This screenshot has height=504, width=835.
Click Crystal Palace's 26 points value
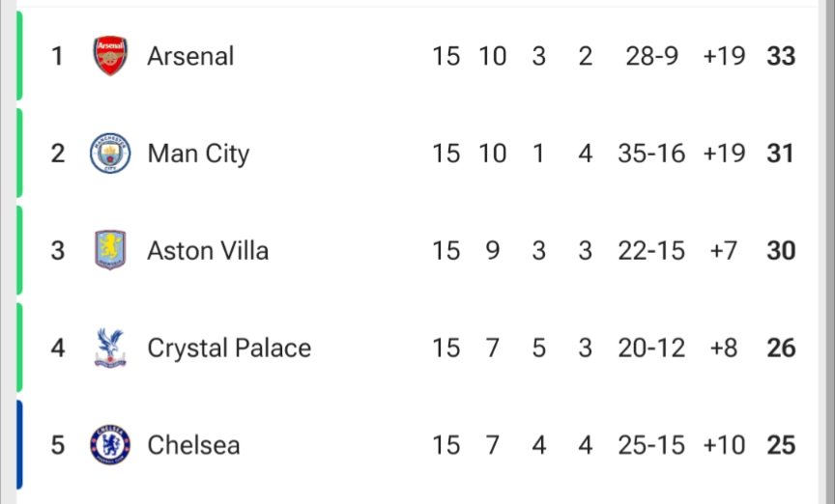click(x=781, y=348)
